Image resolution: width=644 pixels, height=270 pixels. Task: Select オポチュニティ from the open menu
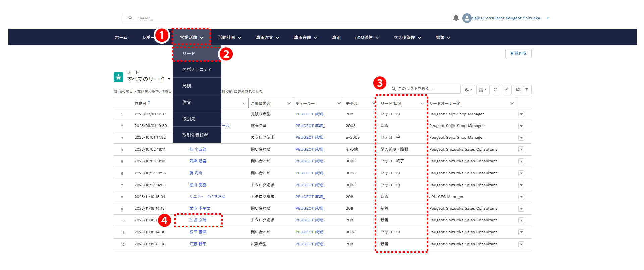[x=197, y=70]
